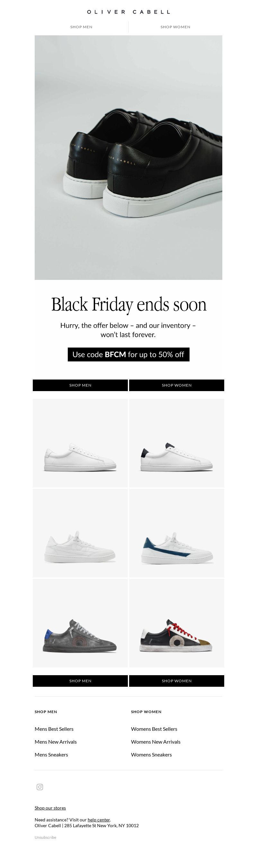Click the Instagram icon in footer
Viewport: 257px width, 868px height.
40,787
